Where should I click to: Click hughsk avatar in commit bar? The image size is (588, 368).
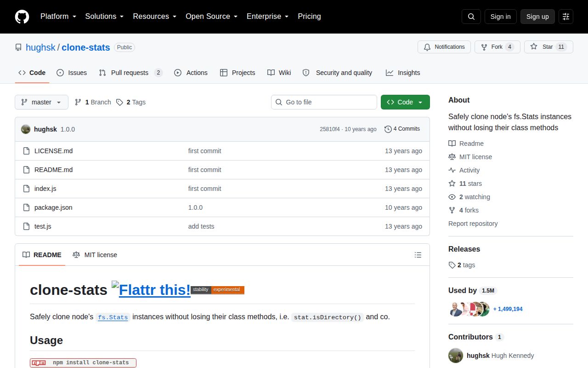26,129
